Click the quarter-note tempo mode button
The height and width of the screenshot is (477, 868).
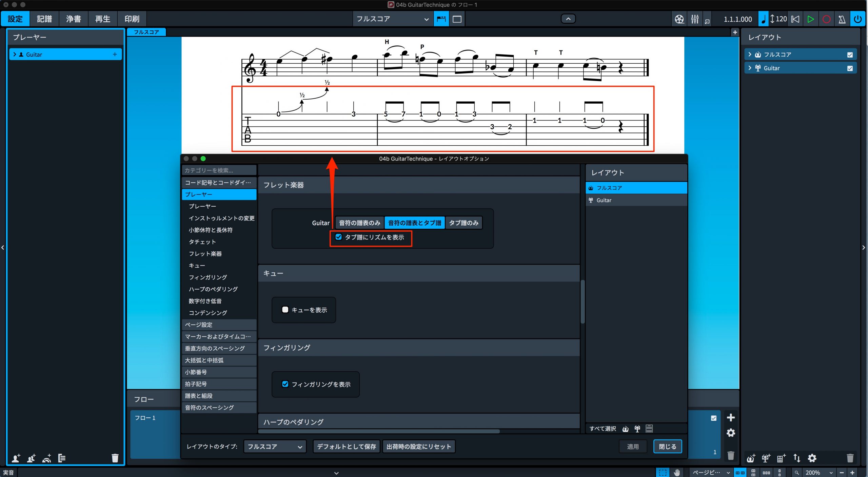coord(763,19)
